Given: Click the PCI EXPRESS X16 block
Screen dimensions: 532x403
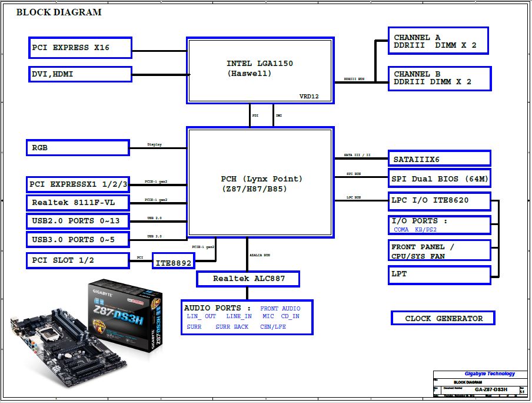Looking at the screenshot, I should 80,48.
